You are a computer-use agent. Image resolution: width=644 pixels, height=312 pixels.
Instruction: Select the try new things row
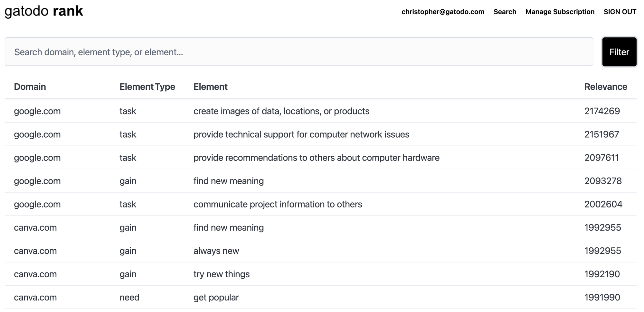click(320, 274)
